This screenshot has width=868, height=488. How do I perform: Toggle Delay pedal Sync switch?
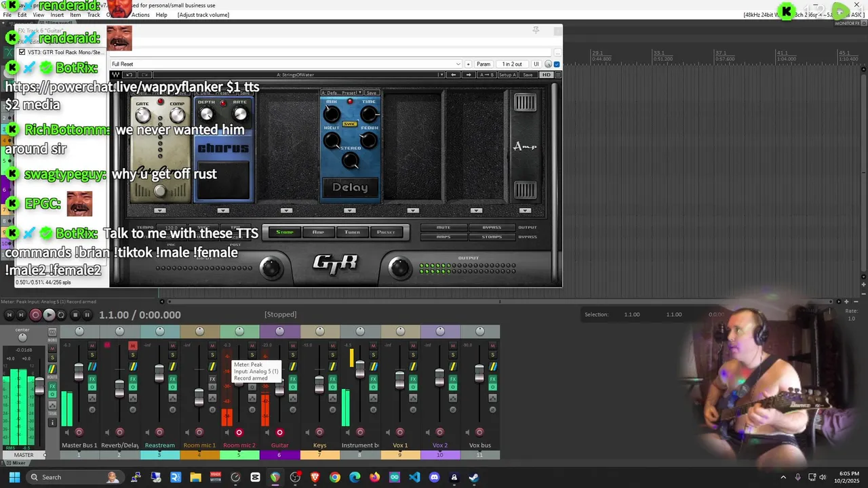point(350,124)
